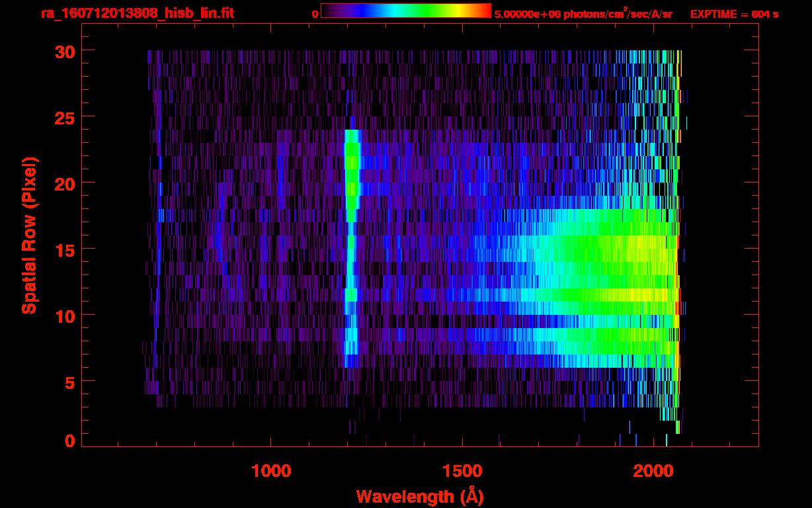Image resolution: width=812 pixels, height=508 pixels.
Task: Click the file name title ra_160712013808_hisb_lin.fit
Action: click(137, 13)
